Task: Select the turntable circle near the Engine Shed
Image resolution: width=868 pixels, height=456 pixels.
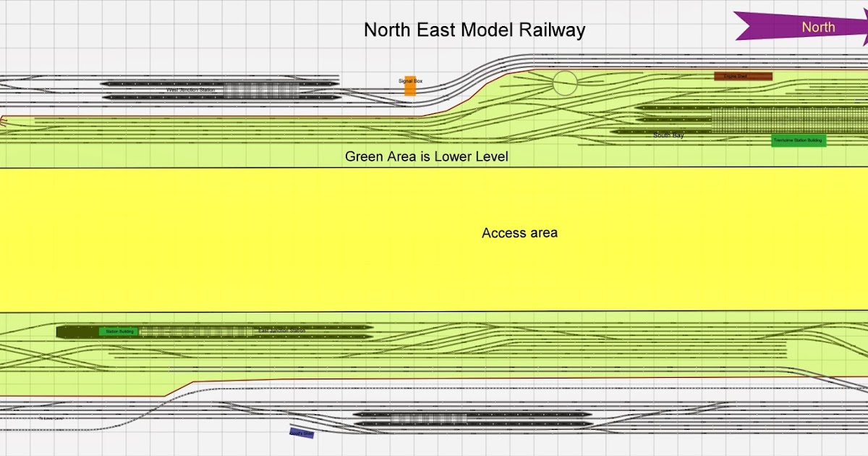Action: 566,82
